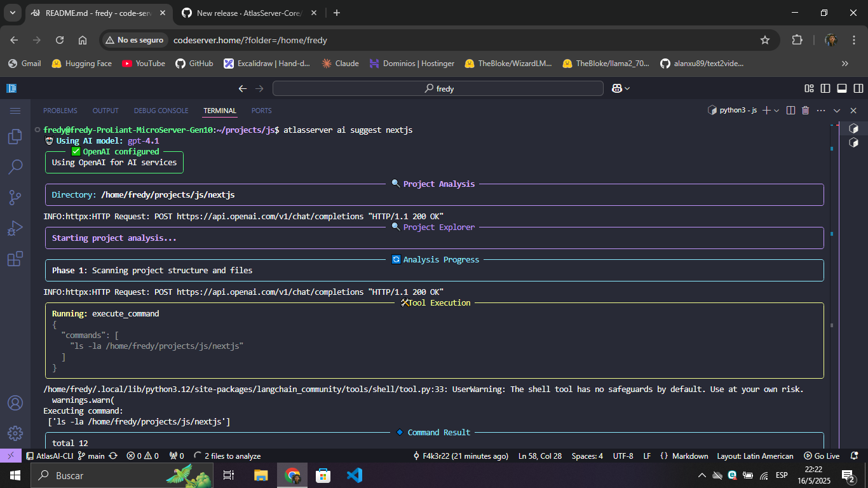The image size is (868, 488).
Task: Open the Run and Debug view
Action: pyautogui.click(x=15, y=228)
